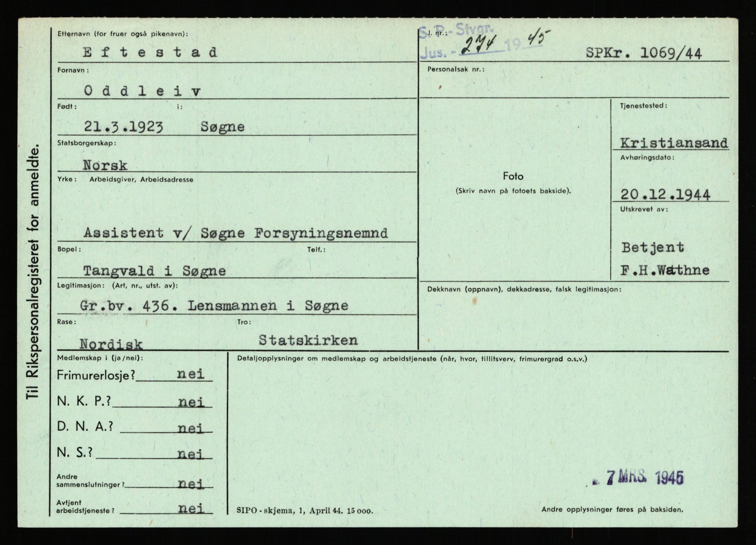Click the 'nei' answer for N. S.
This screenshot has height=545, width=756.
click(190, 454)
